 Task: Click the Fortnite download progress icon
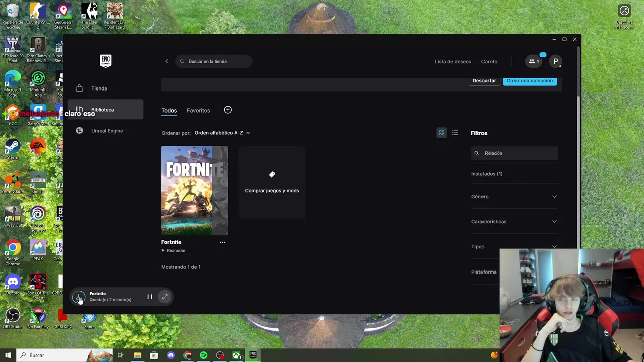pos(79,297)
